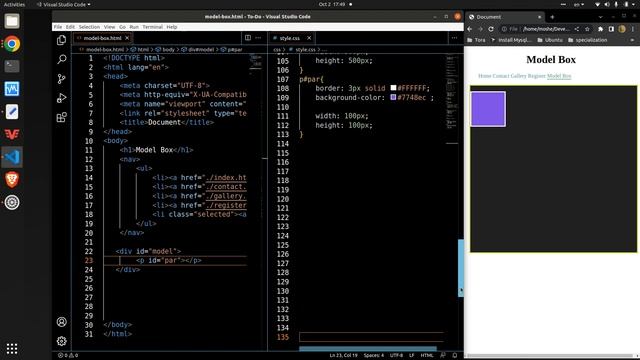Click the Home link on the web page
640x360 pixels.
484,76
